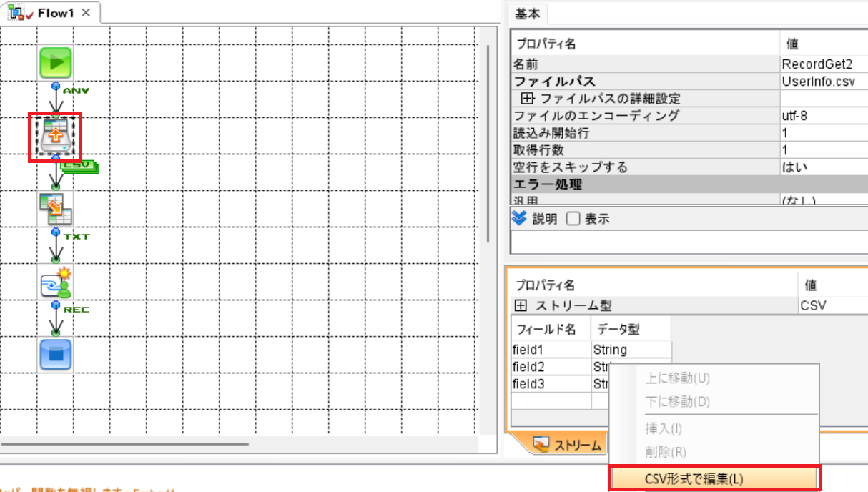This screenshot has width=868, height=492.
Task: Expand ファイルパスの詳細設定 row
Action: [x=528, y=99]
